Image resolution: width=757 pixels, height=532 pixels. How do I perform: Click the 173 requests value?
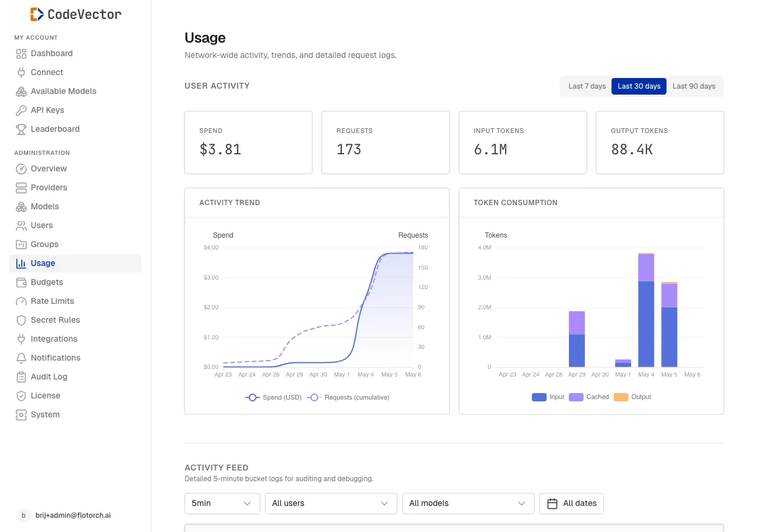click(x=349, y=150)
